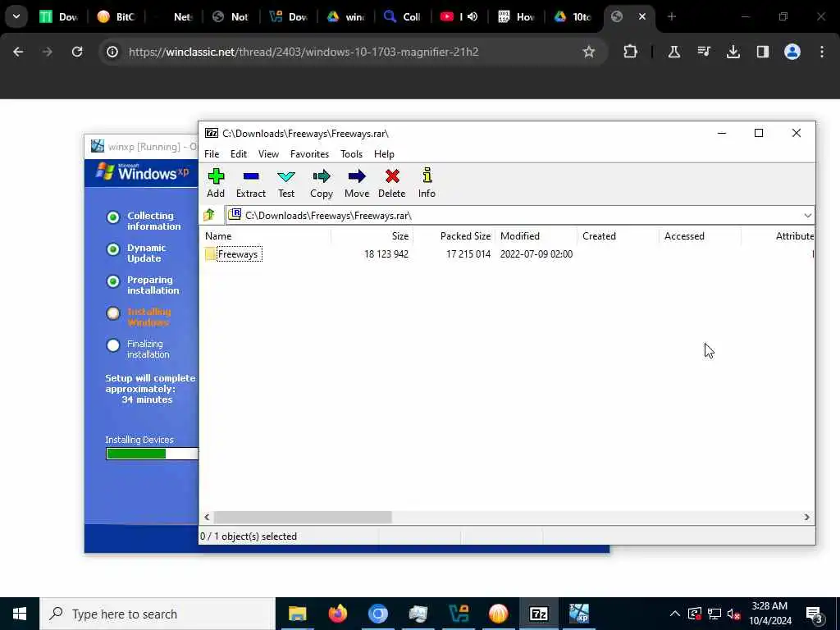
Task: Click the left scroll arrow in 7-Zip list
Action: point(207,517)
